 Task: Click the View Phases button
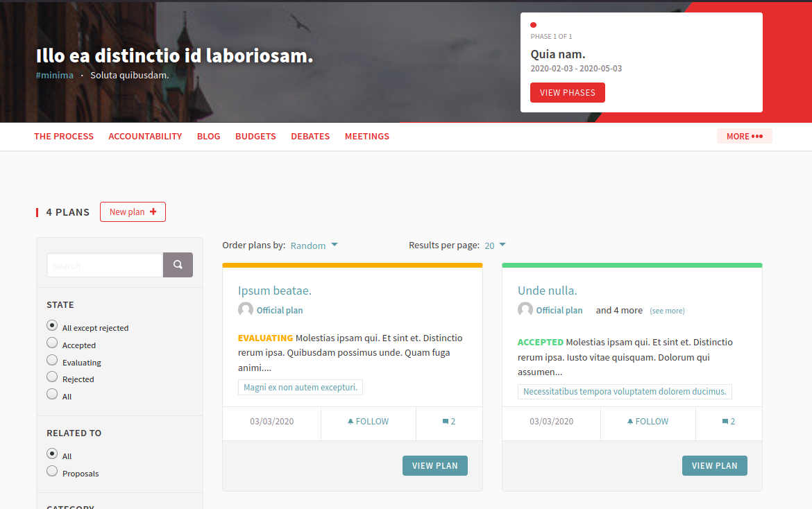[x=567, y=93]
